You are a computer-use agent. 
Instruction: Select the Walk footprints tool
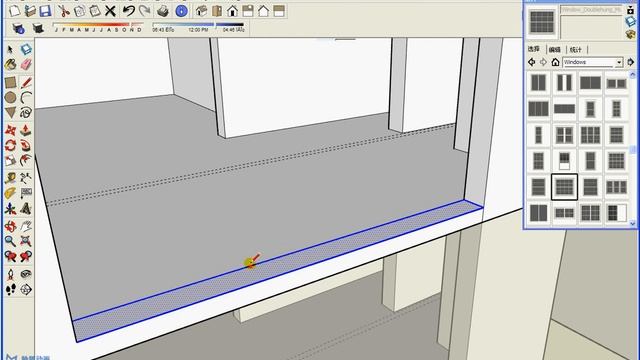[x=10, y=289]
